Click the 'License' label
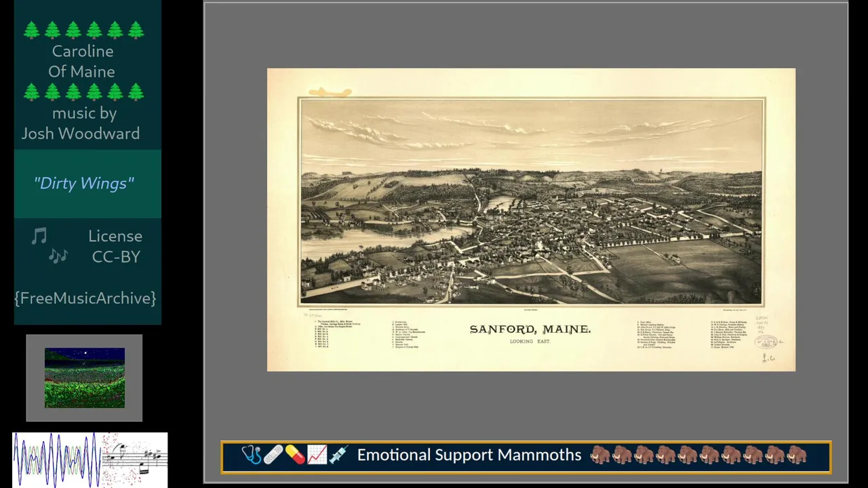This screenshot has width=868, height=488. click(115, 236)
